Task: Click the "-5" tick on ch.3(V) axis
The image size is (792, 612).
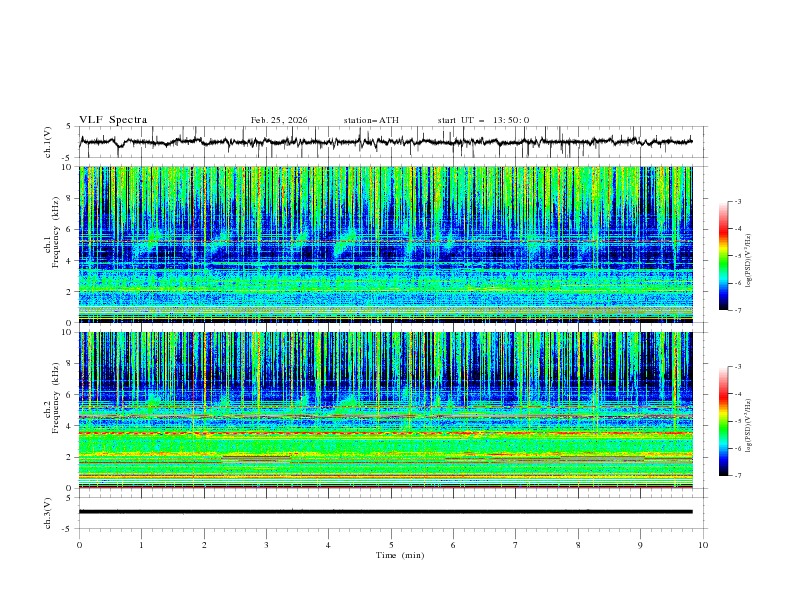Action: (x=68, y=529)
